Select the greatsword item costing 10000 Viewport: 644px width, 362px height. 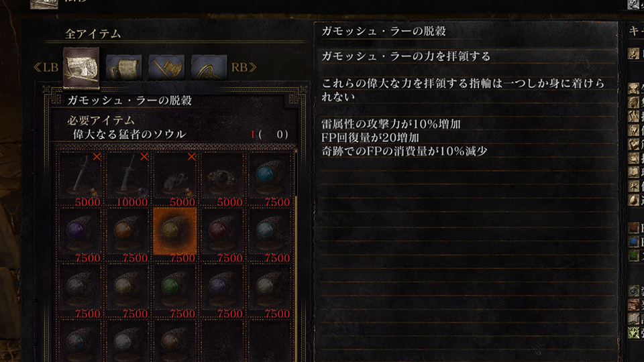pos(127,179)
